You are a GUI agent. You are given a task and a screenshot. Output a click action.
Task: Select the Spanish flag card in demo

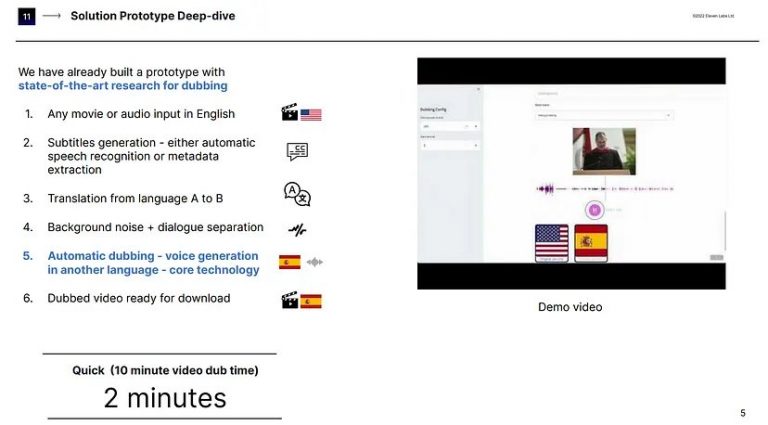pos(591,243)
